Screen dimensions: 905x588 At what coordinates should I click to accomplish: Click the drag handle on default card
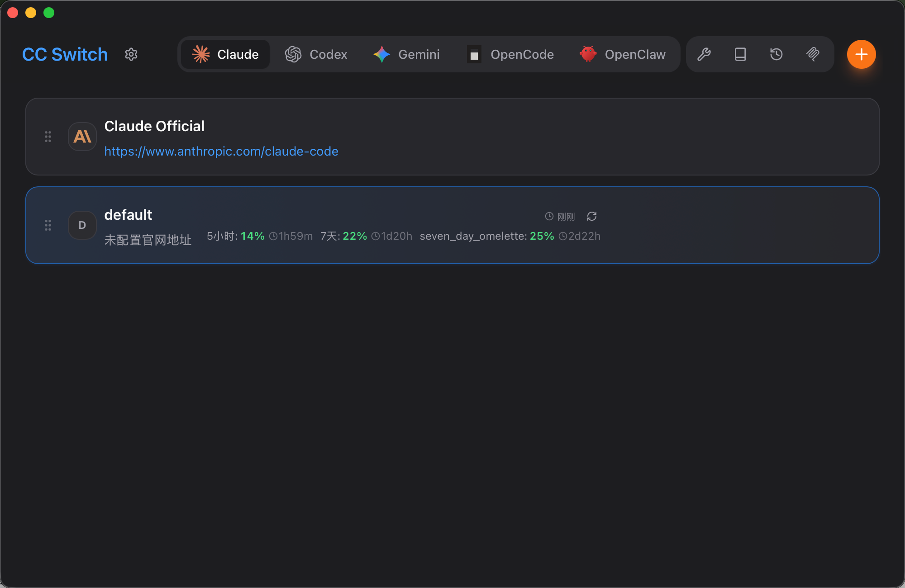pyautogui.click(x=48, y=225)
